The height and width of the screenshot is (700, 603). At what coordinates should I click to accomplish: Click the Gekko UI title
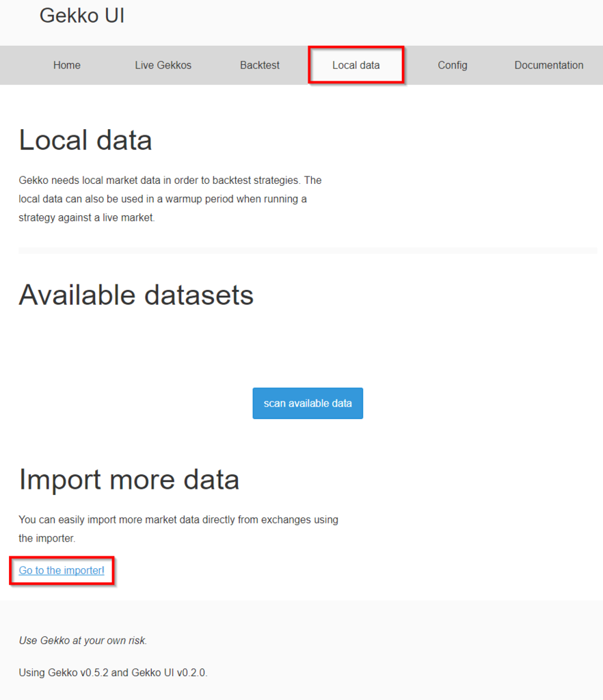[x=81, y=16]
